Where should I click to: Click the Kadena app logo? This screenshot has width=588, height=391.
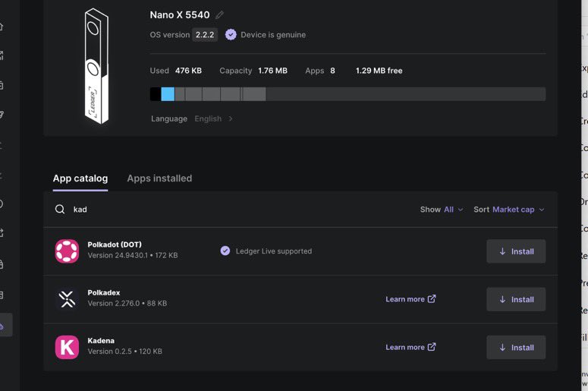click(x=67, y=347)
